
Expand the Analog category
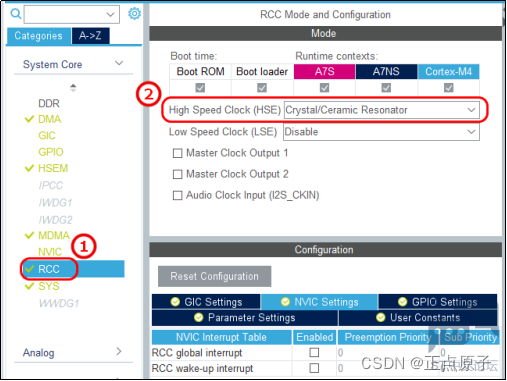[119, 351]
